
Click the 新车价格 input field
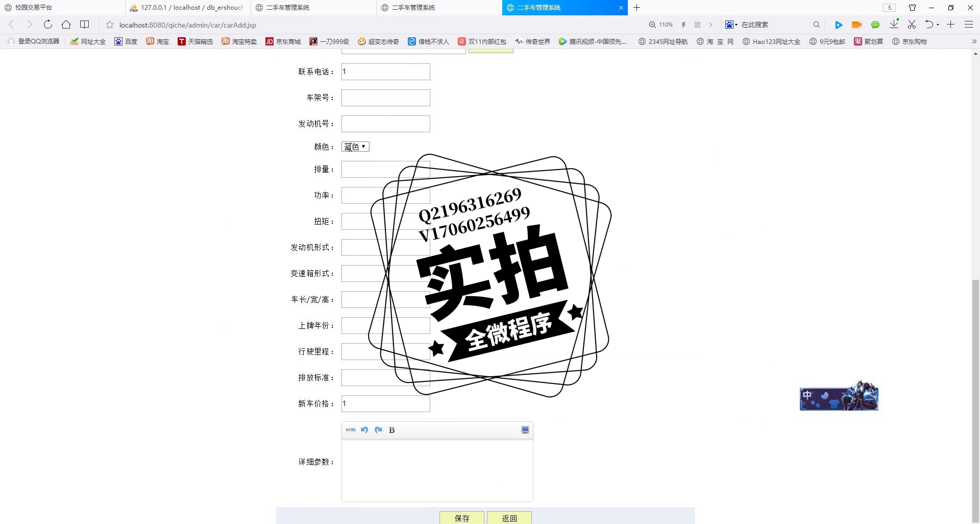pos(386,403)
